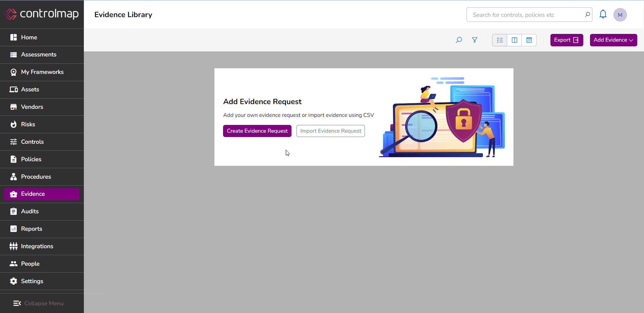Click the filter icon in the toolbar
The width and height of the screenshot is (644, 313).
475,40
